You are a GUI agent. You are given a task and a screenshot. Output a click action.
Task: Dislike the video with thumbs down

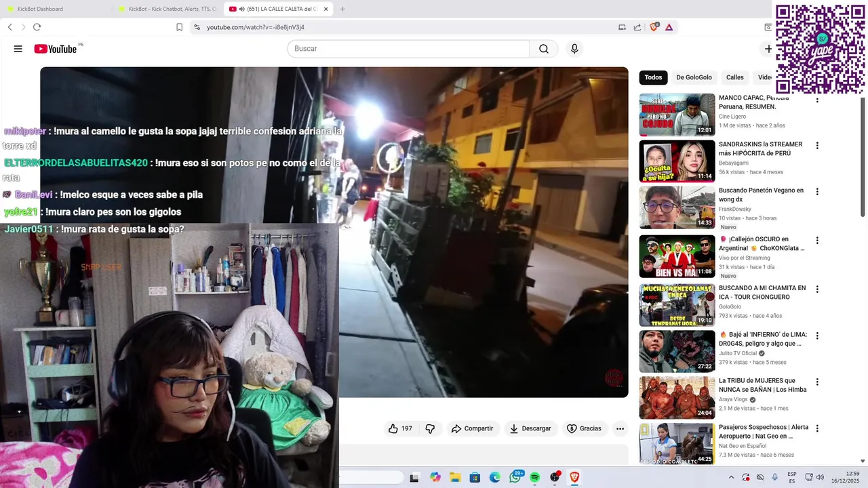[430, 428]
